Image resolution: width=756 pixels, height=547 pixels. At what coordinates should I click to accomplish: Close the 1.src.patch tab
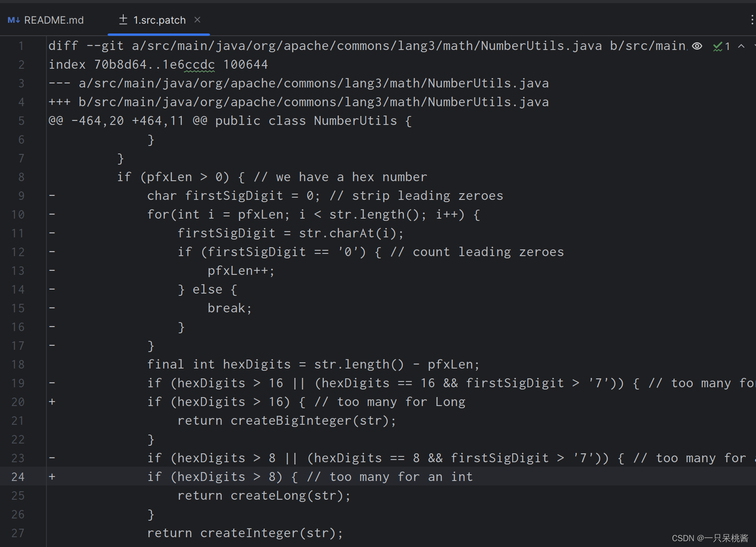tap(197, 20)
